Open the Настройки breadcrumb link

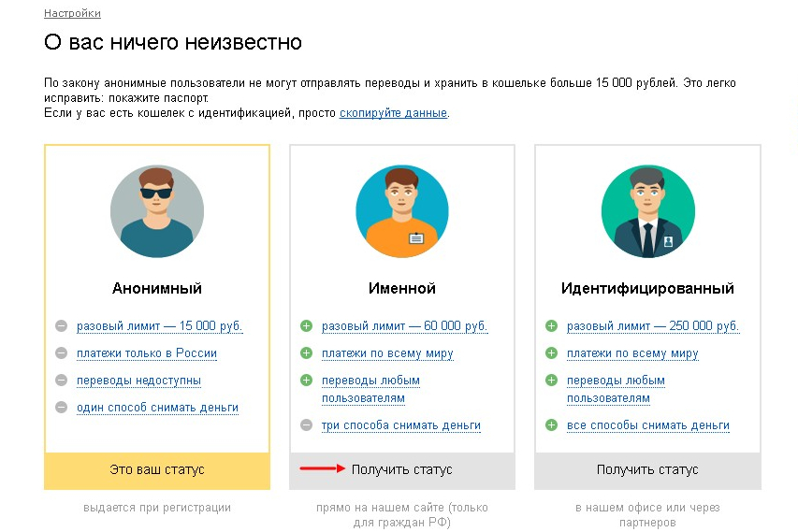(72, 13)
